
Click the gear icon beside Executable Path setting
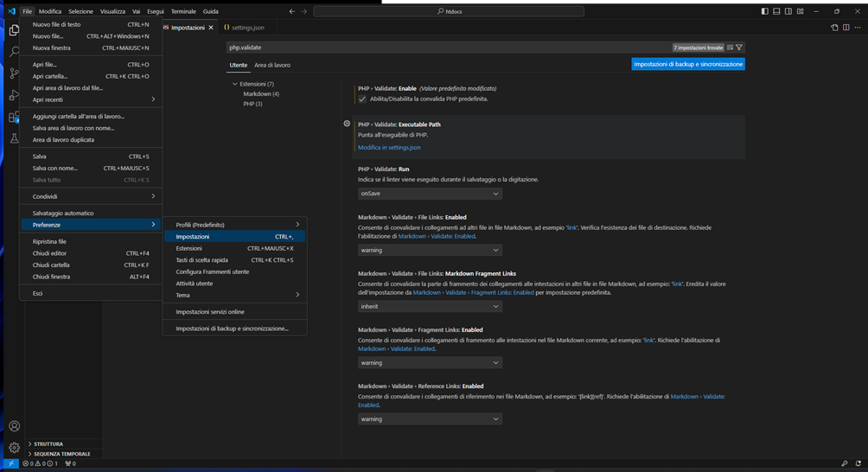pos(347,124)
